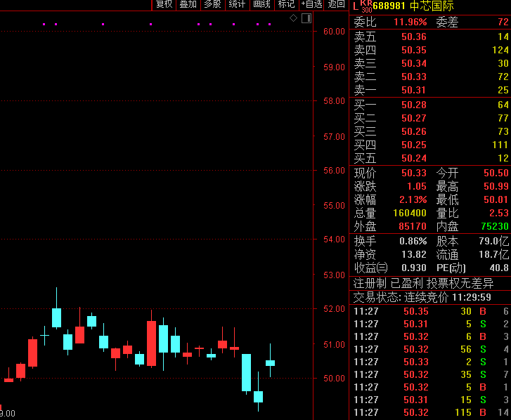Select the 多股 multi-stock view
Screen dimensions: 511x420
tap(212, 4)
